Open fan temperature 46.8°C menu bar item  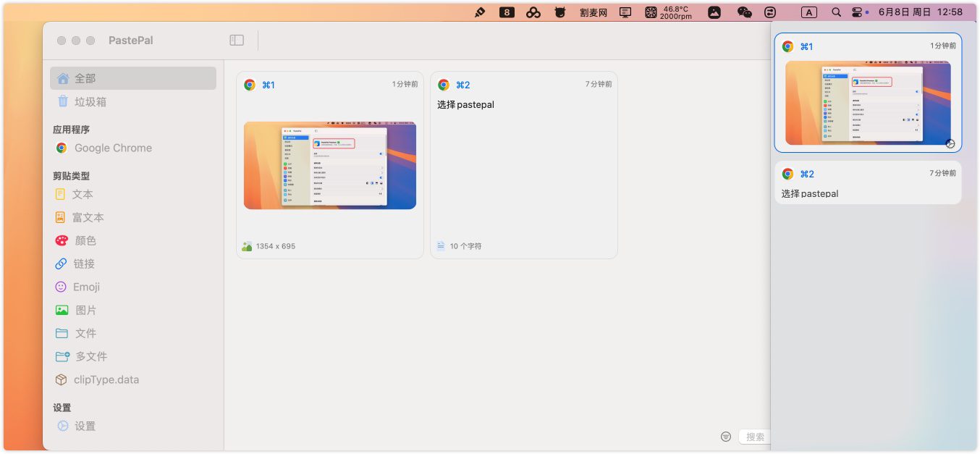pos(669,12)
